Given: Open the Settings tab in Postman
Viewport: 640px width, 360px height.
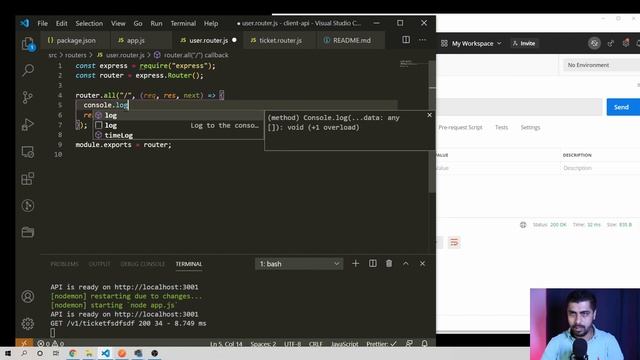Looking at the screenshot, I should (x=530, y=127).
